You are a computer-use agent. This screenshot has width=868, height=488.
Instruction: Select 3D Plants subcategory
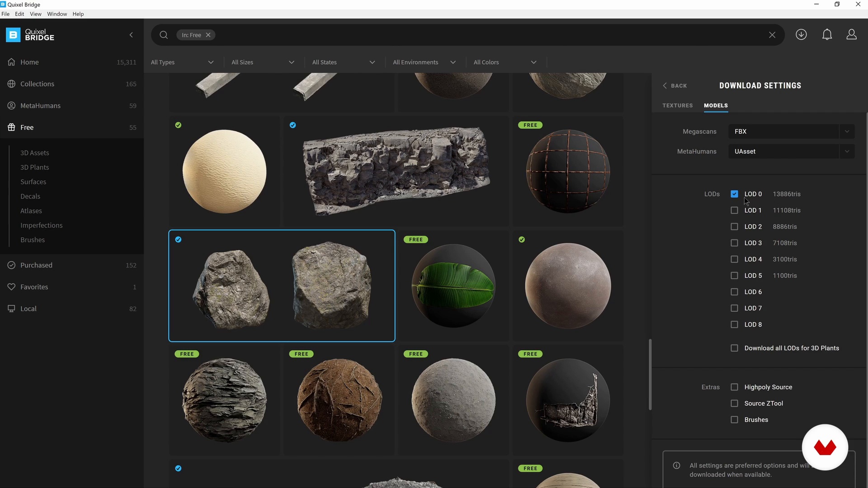pos(35,167)
